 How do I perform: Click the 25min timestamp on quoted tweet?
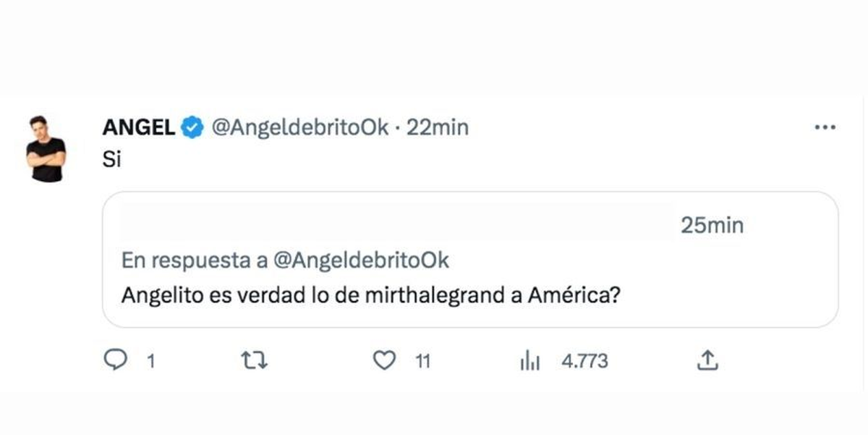click(x=711, y=225)
